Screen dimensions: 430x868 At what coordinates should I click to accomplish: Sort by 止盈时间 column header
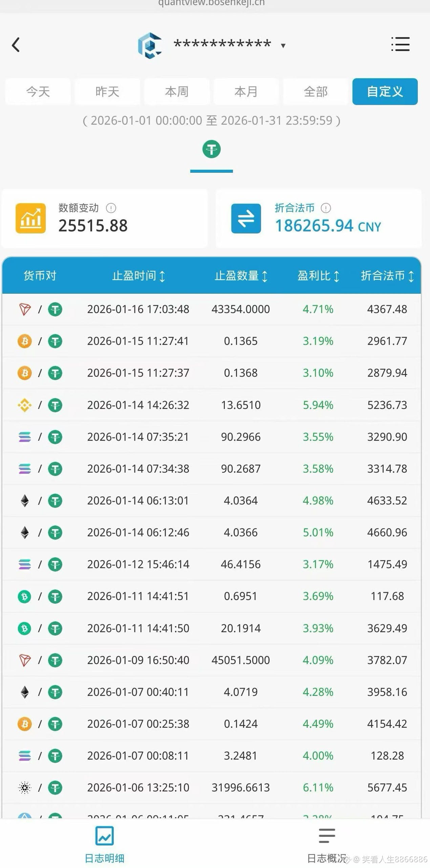click(138, 276)
